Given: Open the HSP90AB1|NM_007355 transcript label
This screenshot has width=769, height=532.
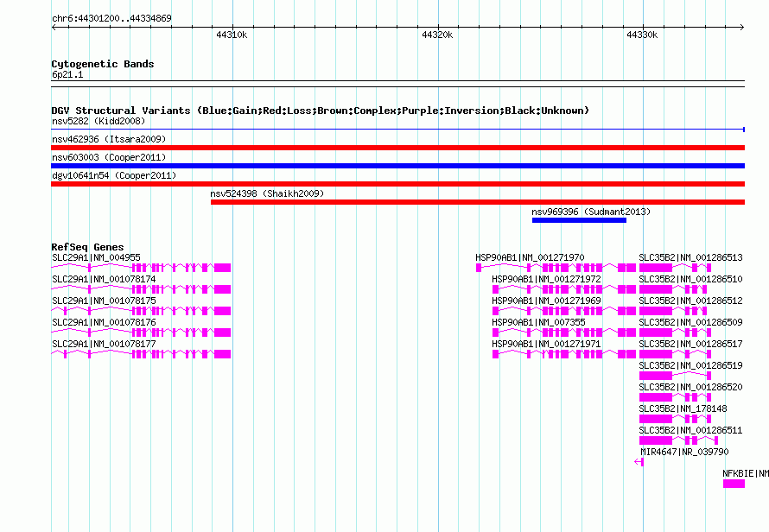Looking at the screenshot, I should point(538,322).
